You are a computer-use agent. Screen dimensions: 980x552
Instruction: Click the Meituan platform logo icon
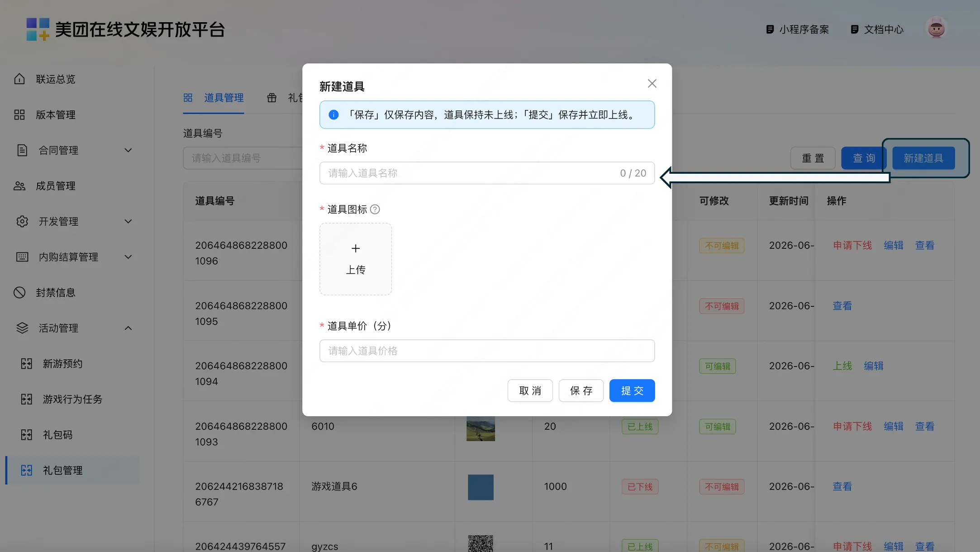point(38,29)
